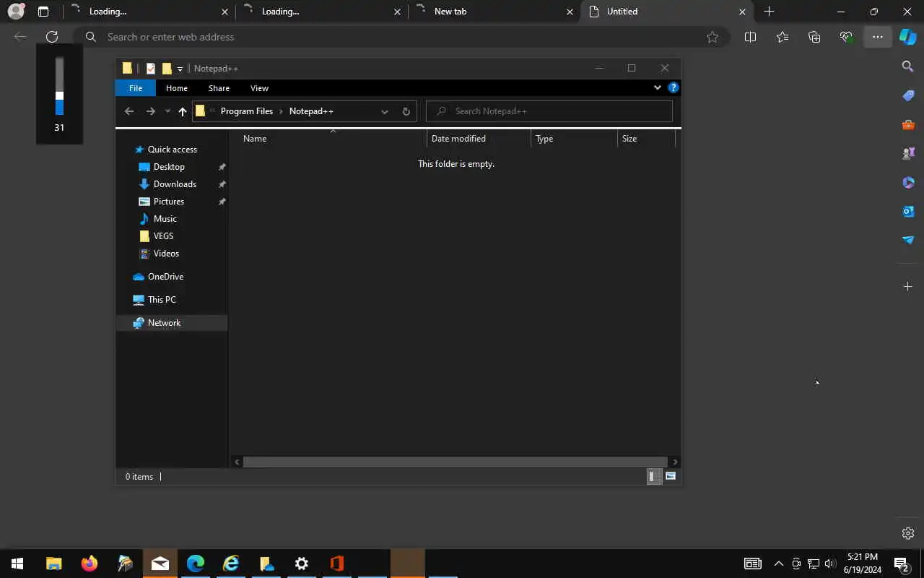Click the Search Notepad++ field
This screenshot has width=924, height=578.
(x=549, y=111)
